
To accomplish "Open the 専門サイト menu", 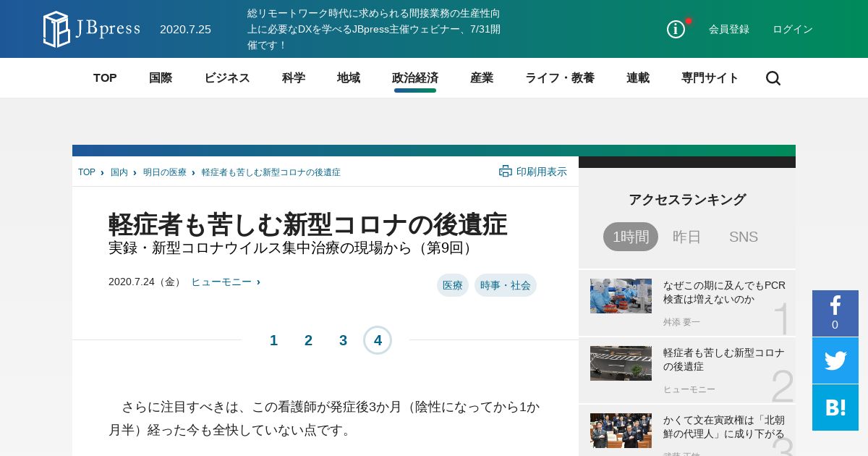I will pos(710,78).
